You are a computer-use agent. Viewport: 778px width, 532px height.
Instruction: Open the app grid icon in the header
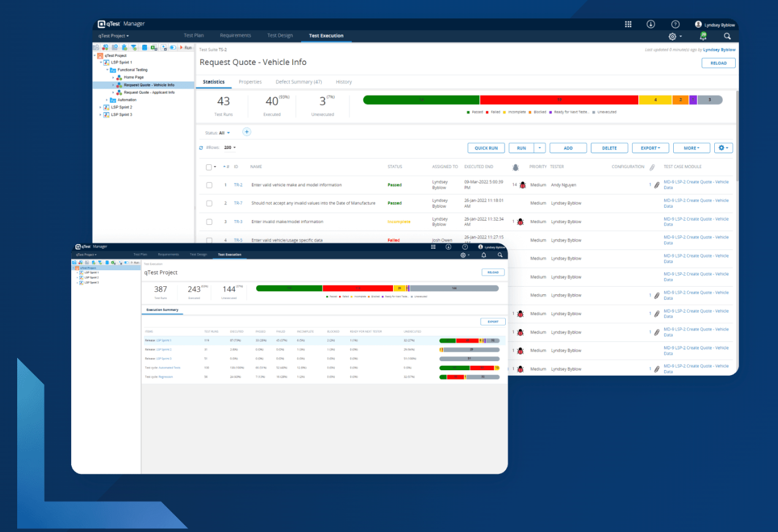[x=628, y=24]
